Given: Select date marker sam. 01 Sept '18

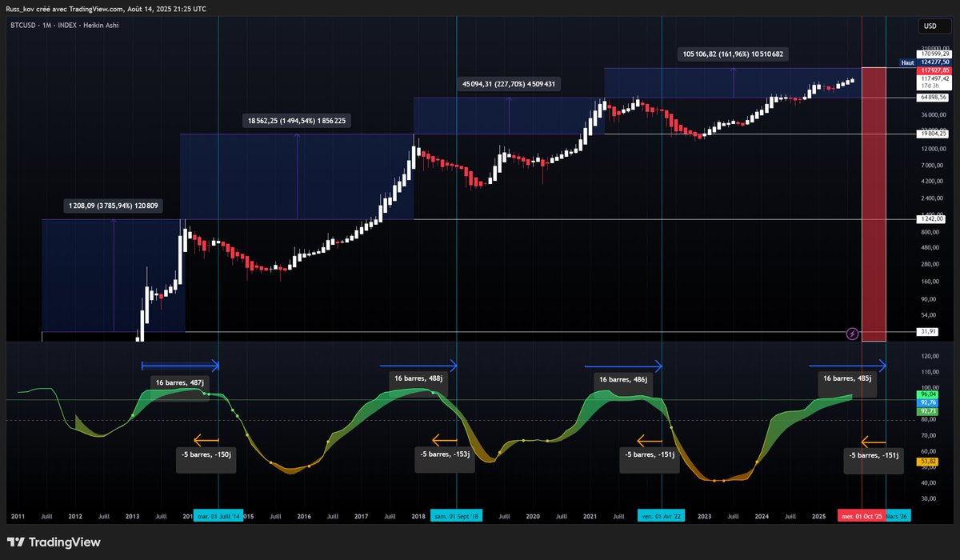Looking at the screenshot, I should pyautogui.click(x=455, y=515).
